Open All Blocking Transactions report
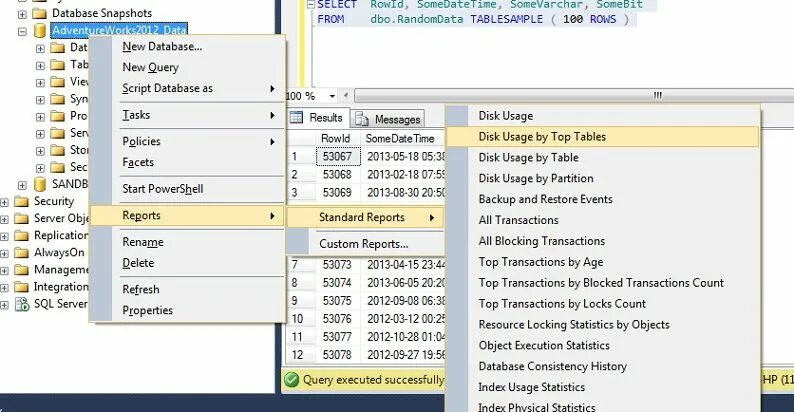Image resolution: width=794 pixels, height=412 pixels. pyautogui.click(x=603, y=241)
